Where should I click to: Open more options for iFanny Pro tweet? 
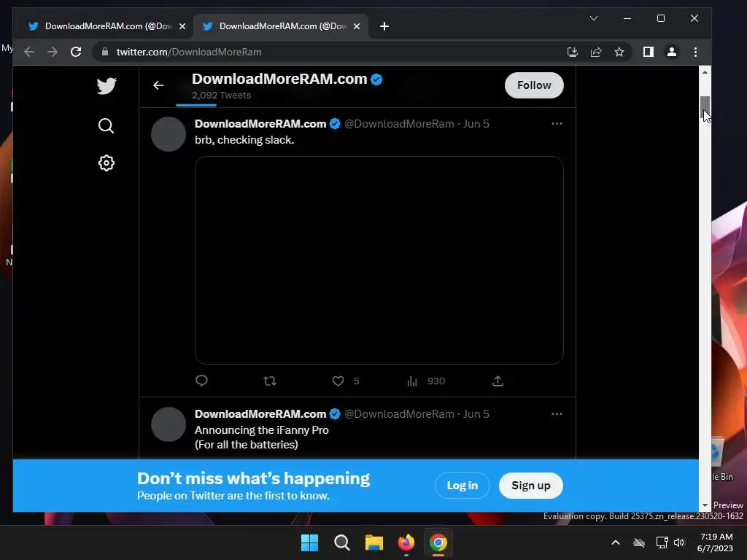coord(557,414)
